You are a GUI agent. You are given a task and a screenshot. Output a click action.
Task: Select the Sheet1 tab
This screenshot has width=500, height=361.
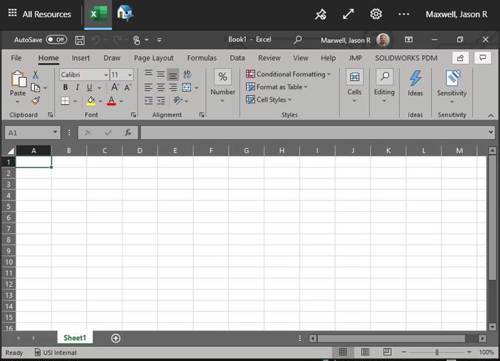tap(75, 338)
